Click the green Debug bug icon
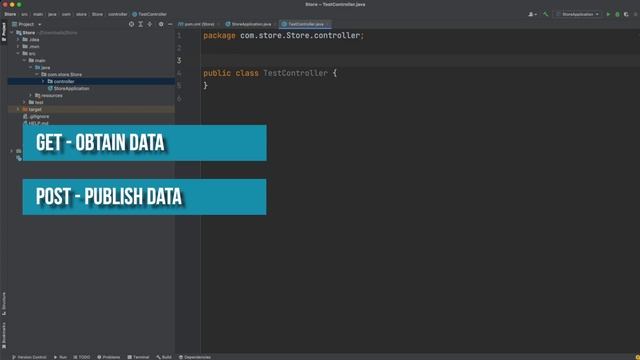This screenshot has height=360, width=640. [x=617, y=14]
